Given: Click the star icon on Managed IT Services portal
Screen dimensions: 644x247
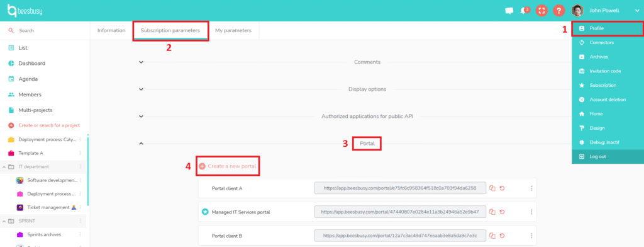Looking at the screenshot, I should 205,212.
